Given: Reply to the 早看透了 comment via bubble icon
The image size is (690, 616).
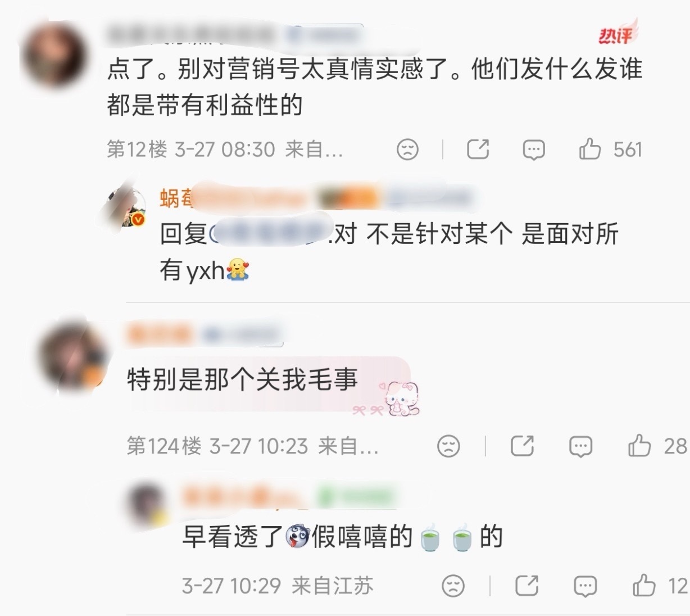Looking at the screenshot, I should (x=585, y=586).
